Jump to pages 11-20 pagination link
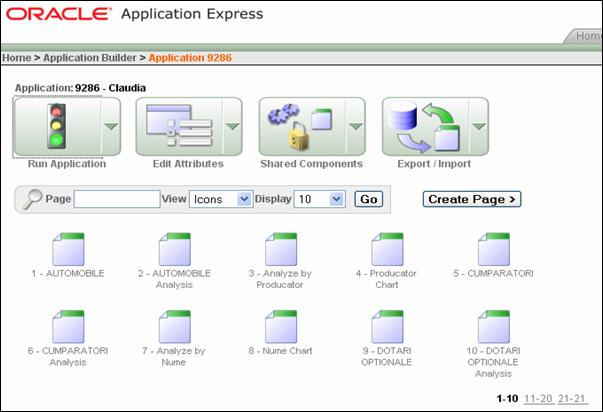Viewport: 603px width, 412px height. tap(538, 398)
